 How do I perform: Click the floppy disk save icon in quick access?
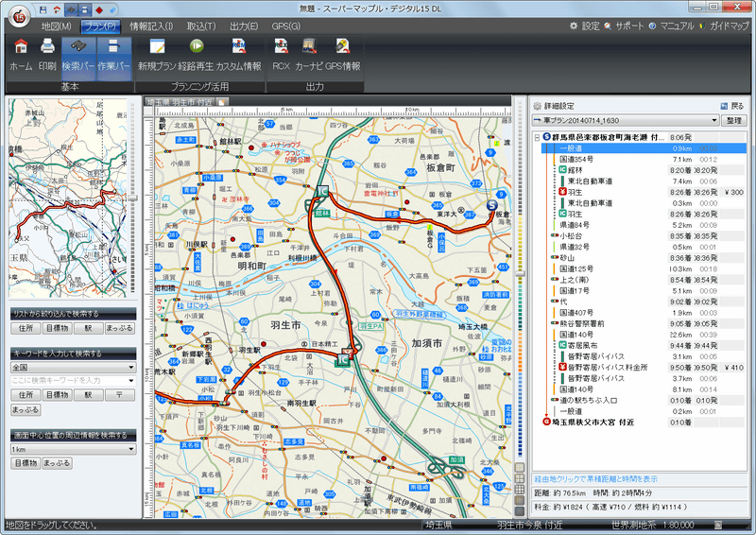(43, 9)
